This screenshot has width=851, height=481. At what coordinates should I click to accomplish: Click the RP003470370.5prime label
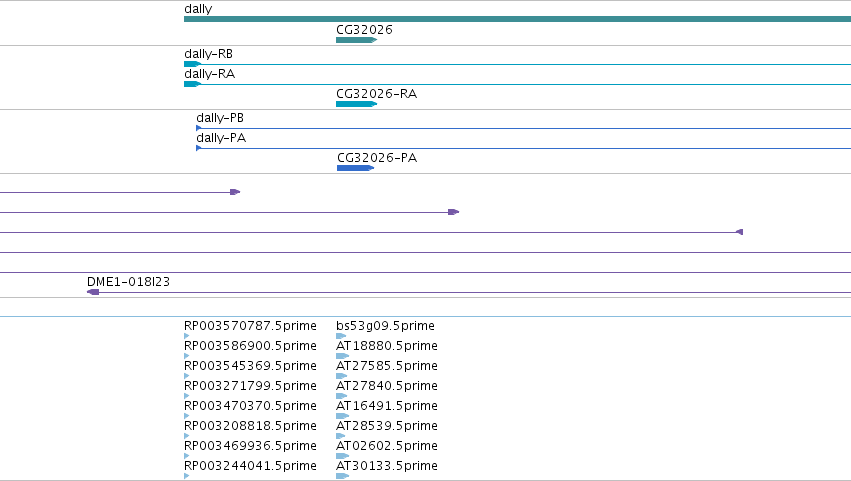[x=250, y=406]
